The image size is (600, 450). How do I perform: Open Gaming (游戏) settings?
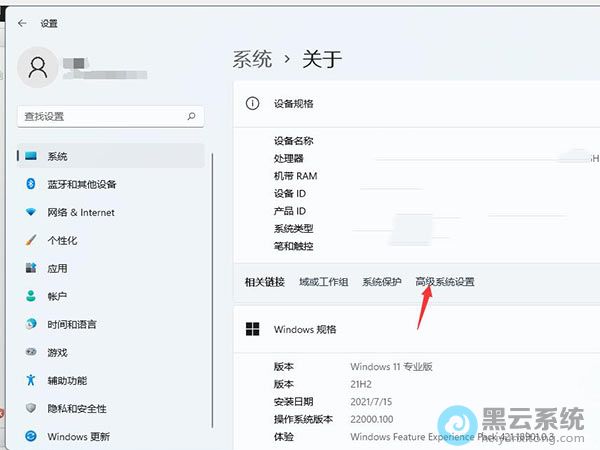tap(57, 352)
